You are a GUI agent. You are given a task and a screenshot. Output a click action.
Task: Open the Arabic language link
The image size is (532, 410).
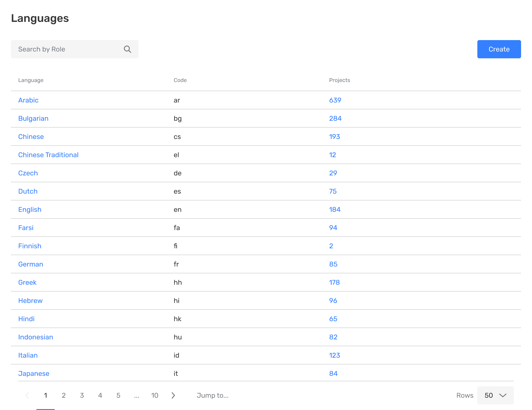click(x=28, y=100)
